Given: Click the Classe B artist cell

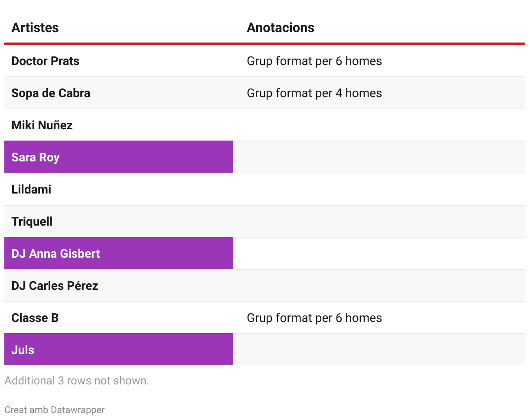Looking at the screenshot, I should (x=35, y=318).
